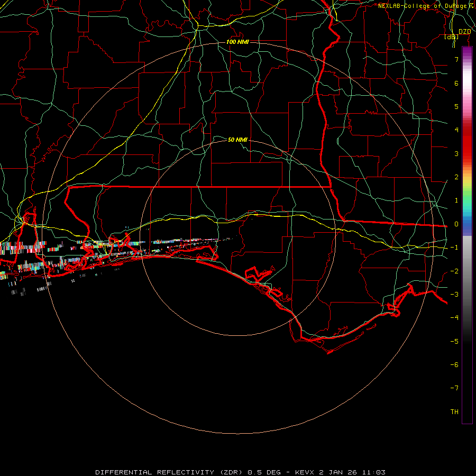Click the "-4" value on the color scale

tap(454, 318)
